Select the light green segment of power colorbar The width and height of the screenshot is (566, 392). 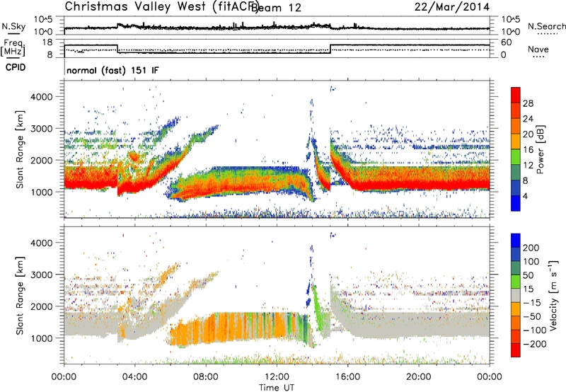[516, 157]
